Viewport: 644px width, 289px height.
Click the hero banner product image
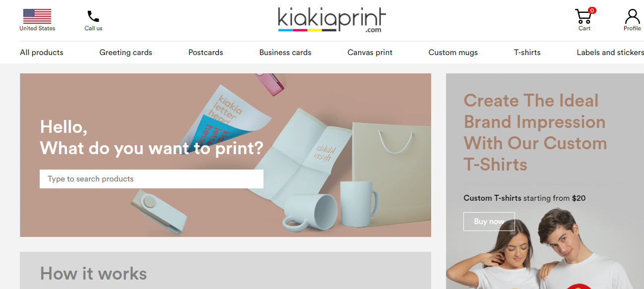[x=225, y=155]
